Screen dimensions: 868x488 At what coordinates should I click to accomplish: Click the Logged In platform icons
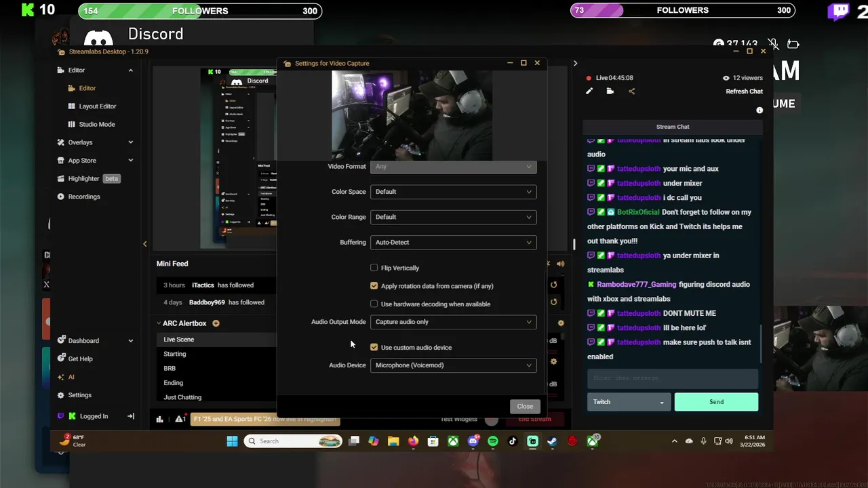[66, 416]
